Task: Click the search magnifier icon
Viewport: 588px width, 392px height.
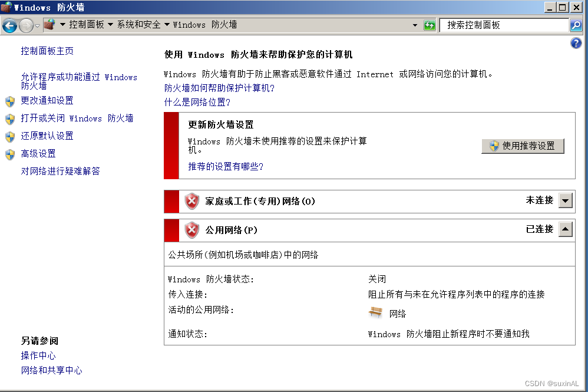Action: click(x=576, y=25)
